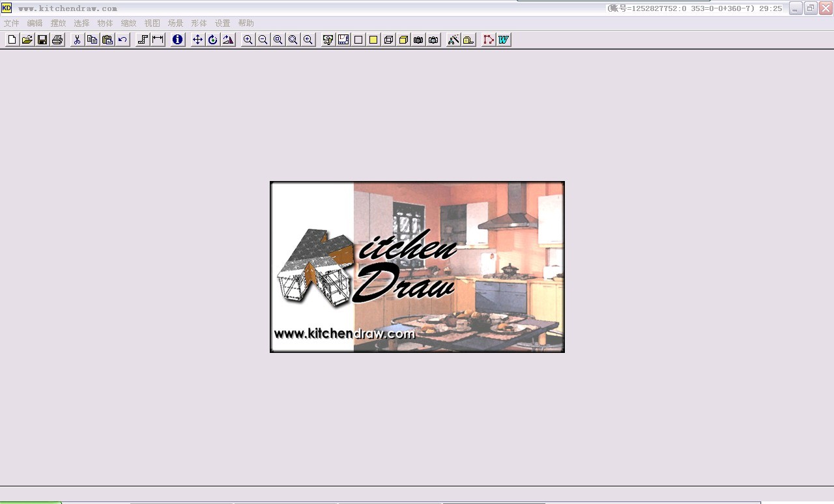Screen dimensions: 834x504
Task: Click the www.kitchendraw.com title bar text
Action: pyautogui.click(x=68, y=8)
